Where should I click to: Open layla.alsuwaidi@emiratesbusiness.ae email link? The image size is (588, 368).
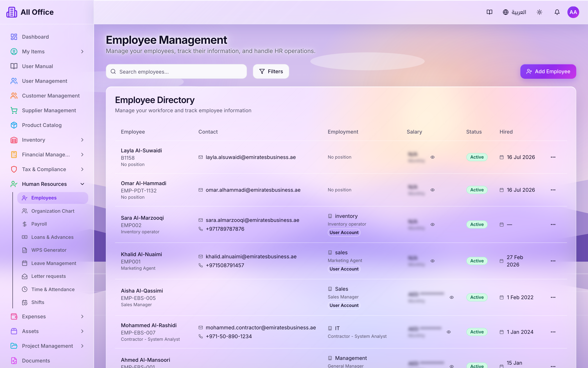coord(250,157)
